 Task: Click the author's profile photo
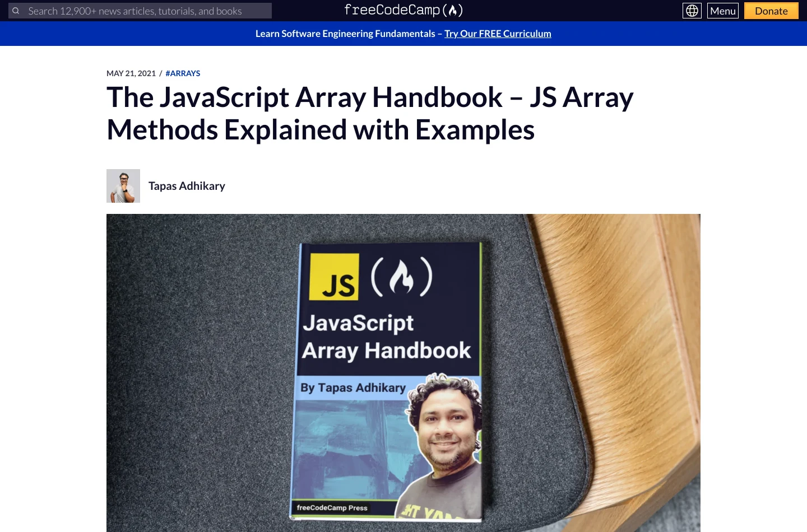pyautogui.click(x=123, y=186)
